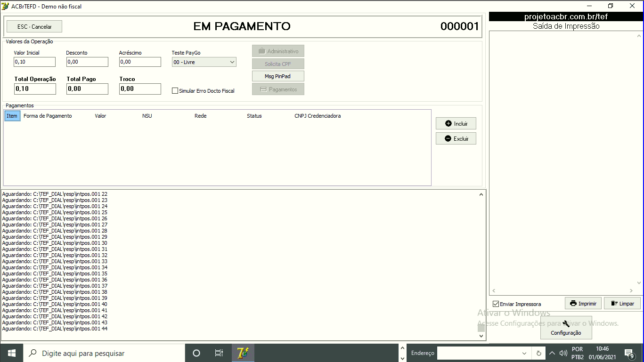Click the log scrollbar up arrow
644x362 pixels.
point(481,194)
